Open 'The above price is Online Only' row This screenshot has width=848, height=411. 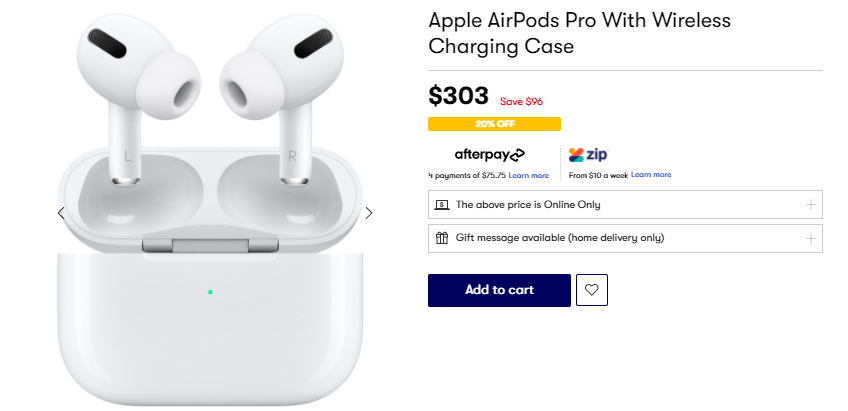click(625, 204)
